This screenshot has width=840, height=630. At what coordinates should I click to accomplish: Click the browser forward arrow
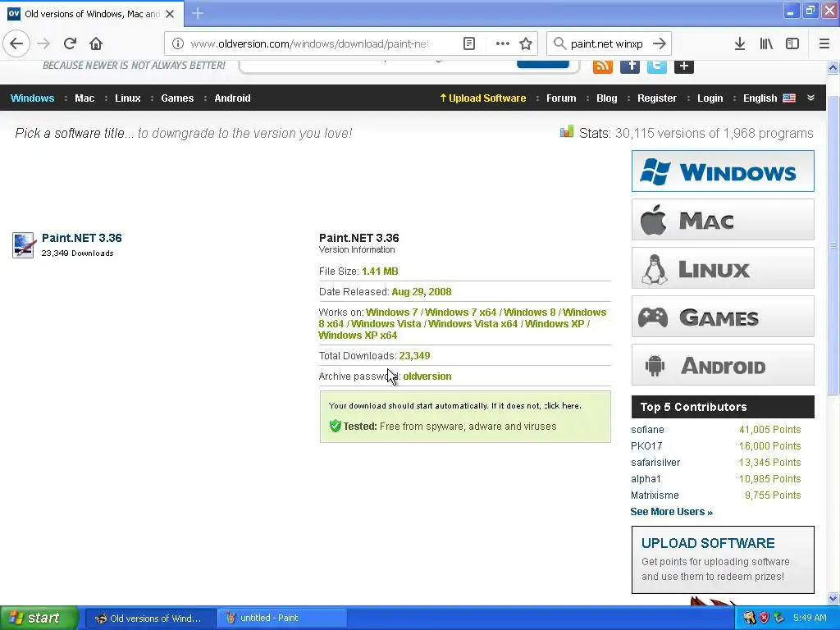click(x=43, y=43)
